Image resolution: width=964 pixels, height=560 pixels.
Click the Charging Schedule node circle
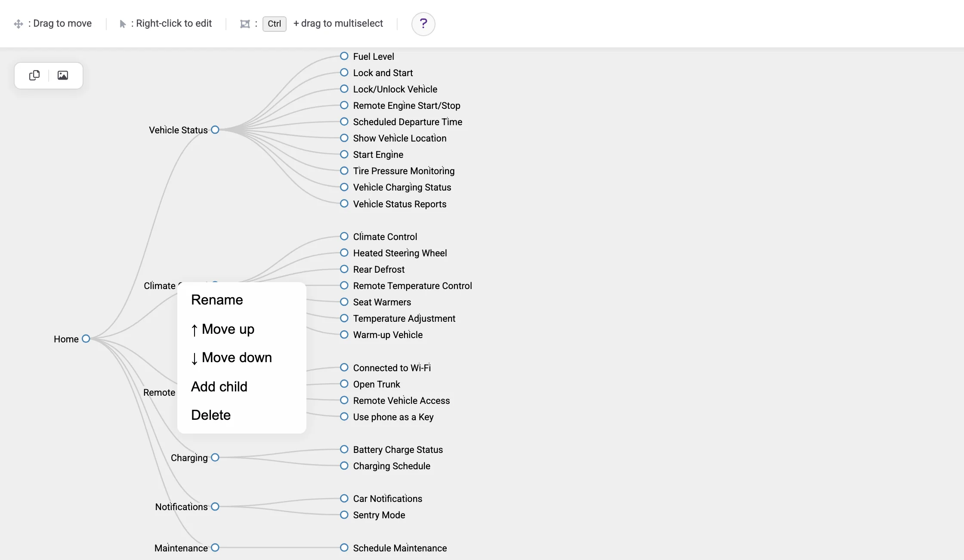(x=344, y=465)
